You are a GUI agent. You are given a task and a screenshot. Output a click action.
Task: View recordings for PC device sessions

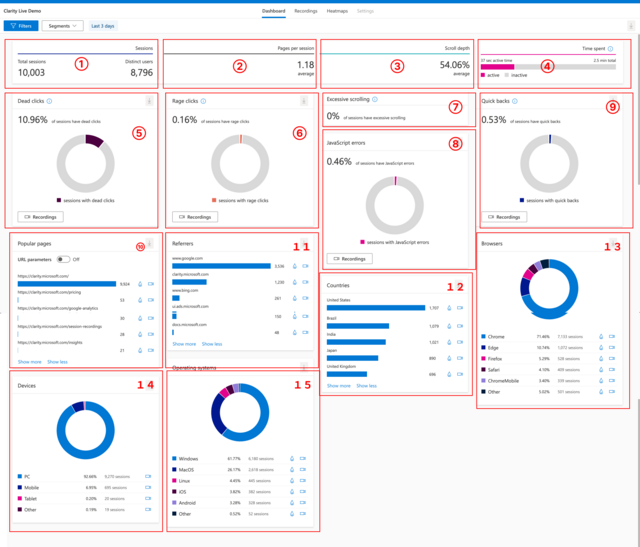148,476
